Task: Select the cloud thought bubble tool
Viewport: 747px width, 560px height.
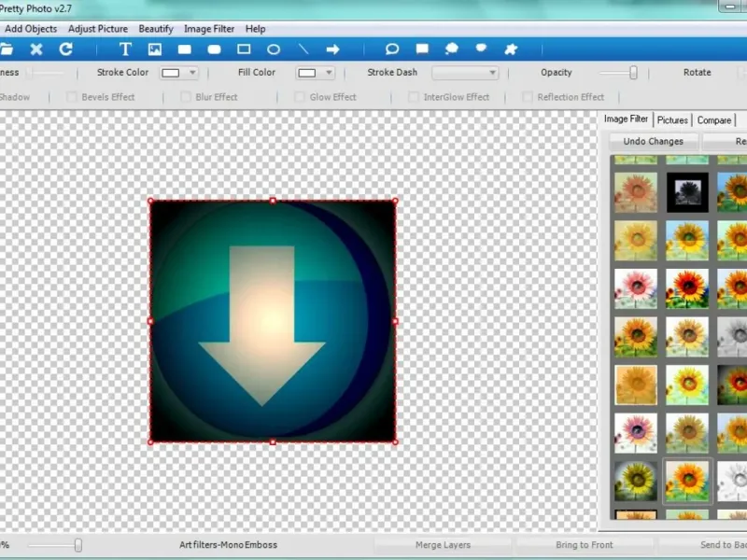Action: pyautogui.click(x=452, y=49)
